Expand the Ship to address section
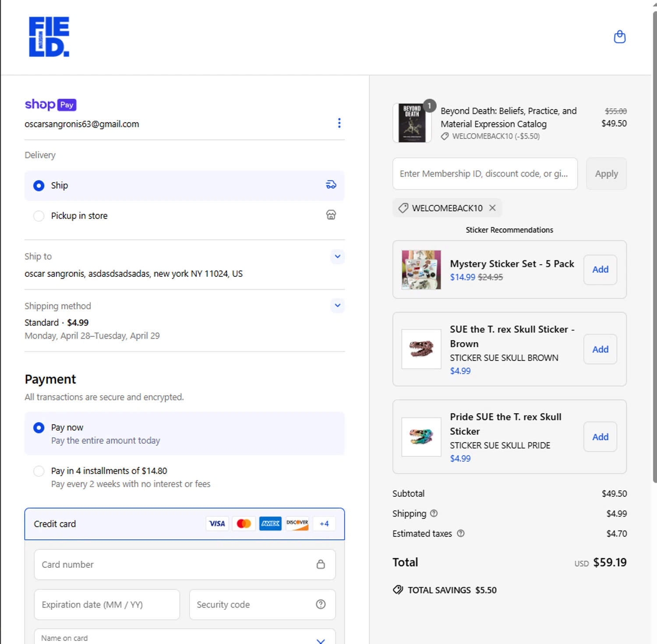The height and width of the screenshot is (644, 657). (x=337, y=256)
